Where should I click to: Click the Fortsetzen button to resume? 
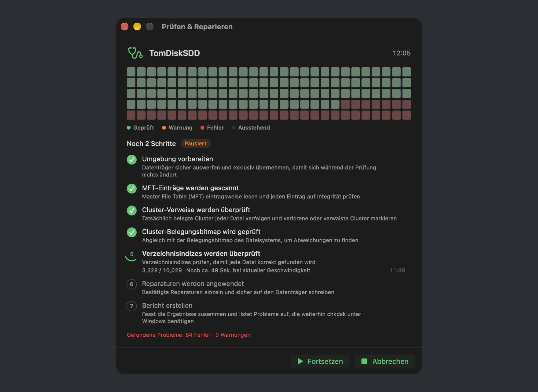pyautogui.click(x=320, y=361)
